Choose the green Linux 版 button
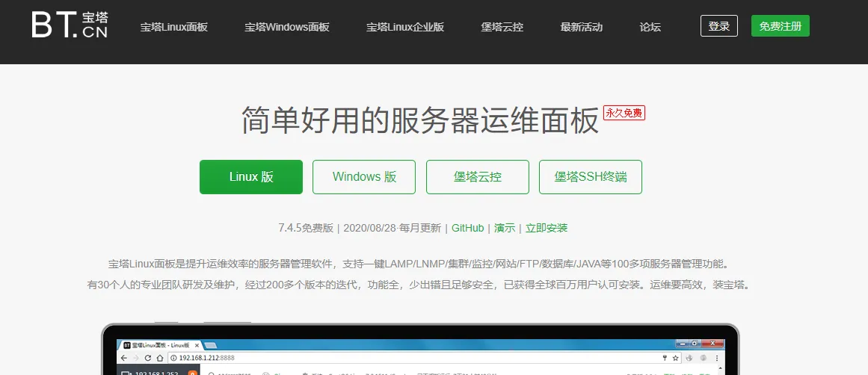The width and height of the screenshot is (868, 375). coord(251,177)
